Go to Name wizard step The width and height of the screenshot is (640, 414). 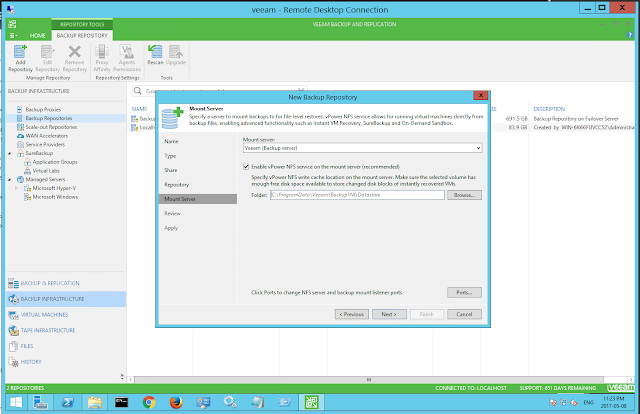pos(171,141)
